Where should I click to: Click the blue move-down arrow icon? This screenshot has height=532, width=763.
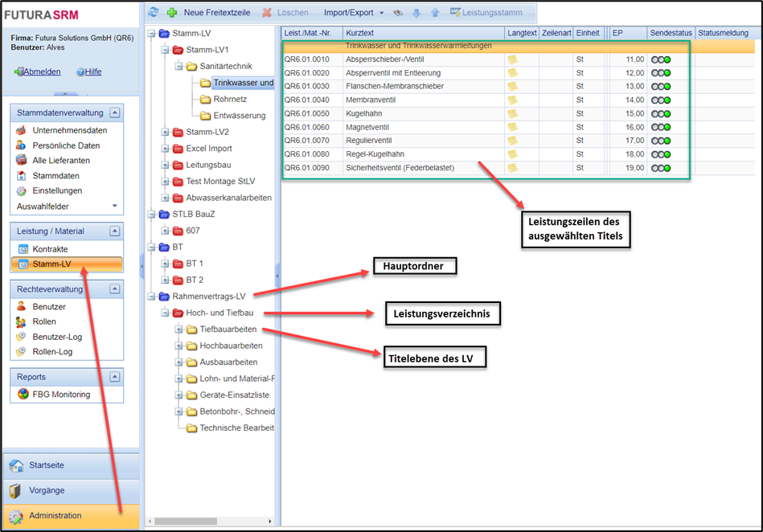point(416,13)
